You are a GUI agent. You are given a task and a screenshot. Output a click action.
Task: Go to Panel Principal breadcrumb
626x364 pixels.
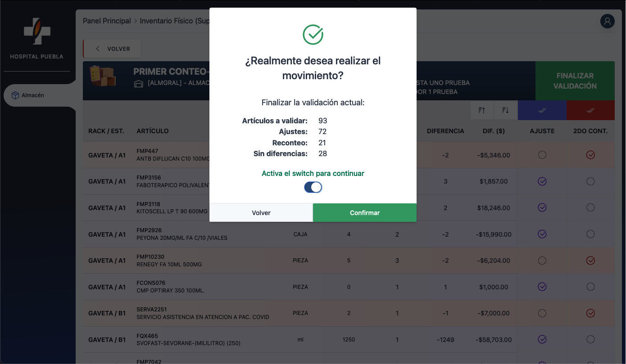(x=107, y=21)
